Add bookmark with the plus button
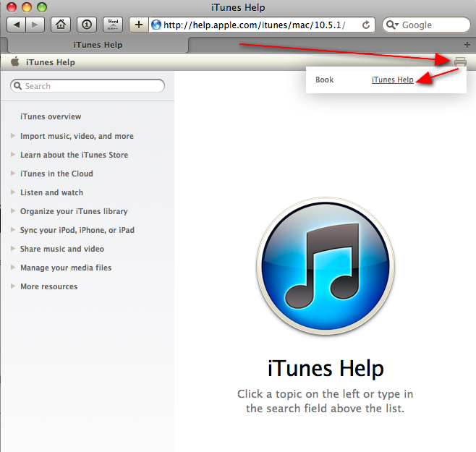This screenshot has height=452, width=476. (139, 25)
